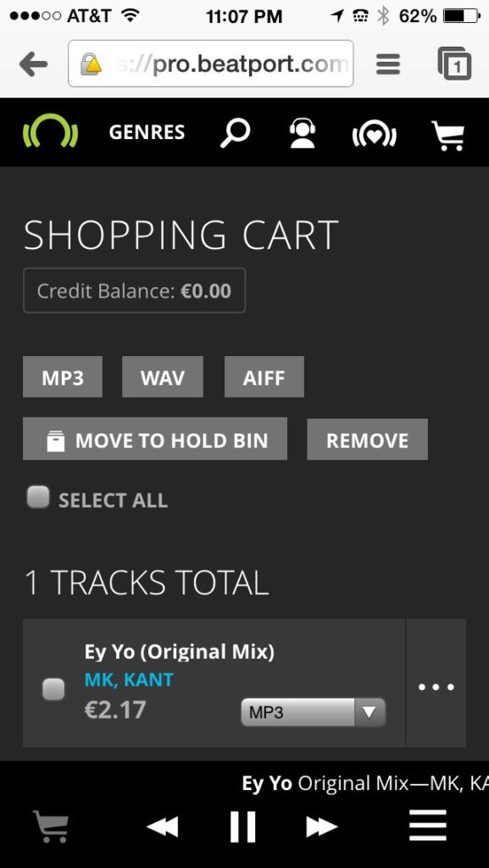This screenshot has height=868, width=489.
Task: Open the shopping cart icon in header
Action: [x=448, y=135]
